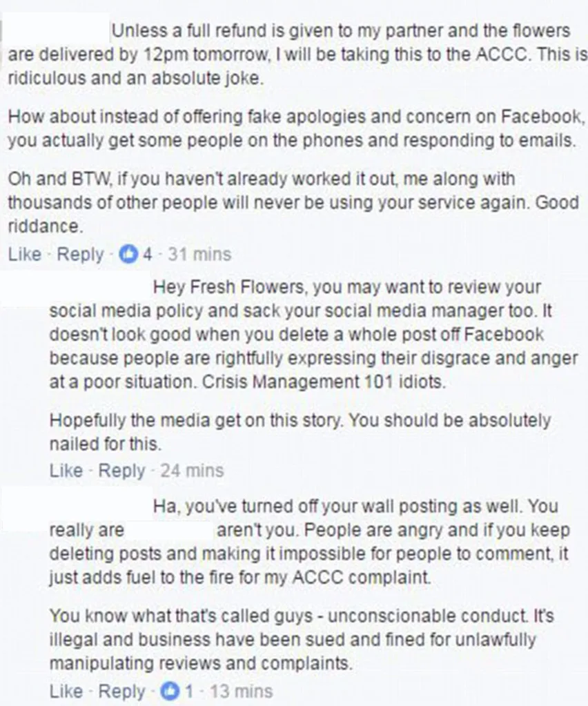Open the hidden author name before "Unless a full refund"
This screenshot has height=706, width=588.
click(55, 31)
